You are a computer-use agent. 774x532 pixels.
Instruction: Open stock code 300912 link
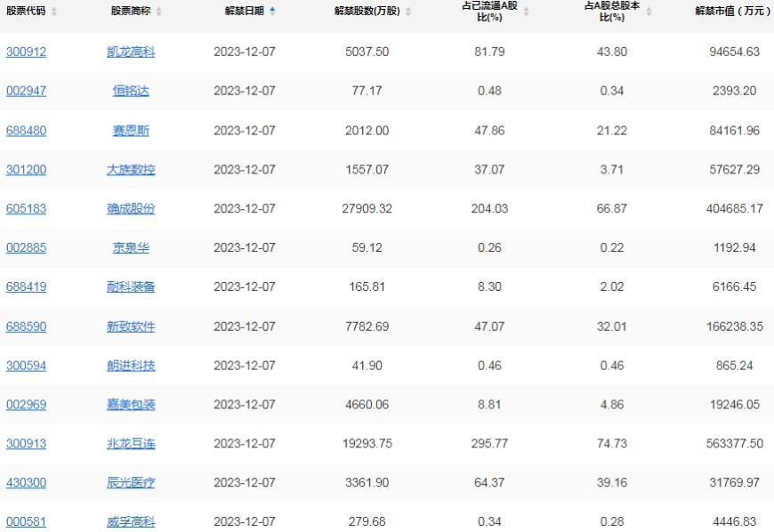26,52
